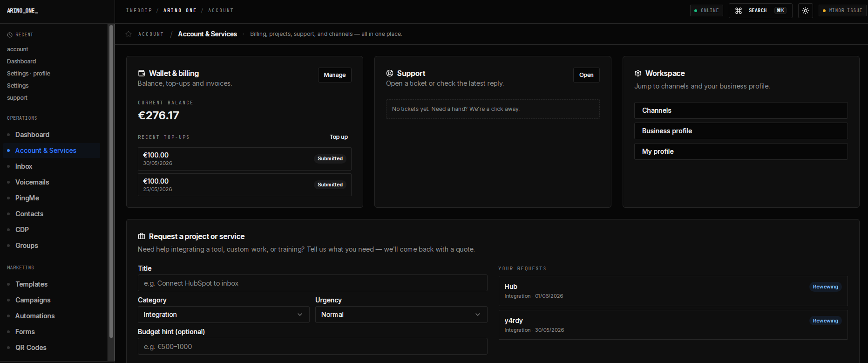Click the Reviewing badge on y4rdy request

pos(825,321)
